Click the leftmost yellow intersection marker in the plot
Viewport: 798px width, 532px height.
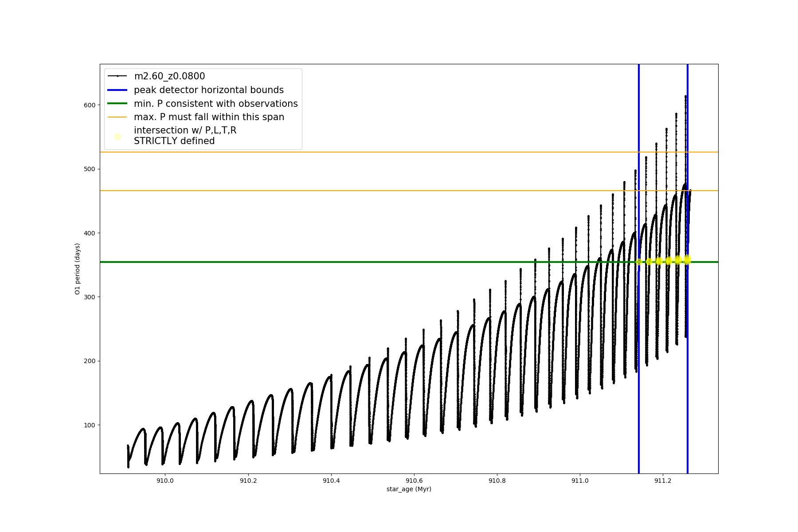(639, 262)
